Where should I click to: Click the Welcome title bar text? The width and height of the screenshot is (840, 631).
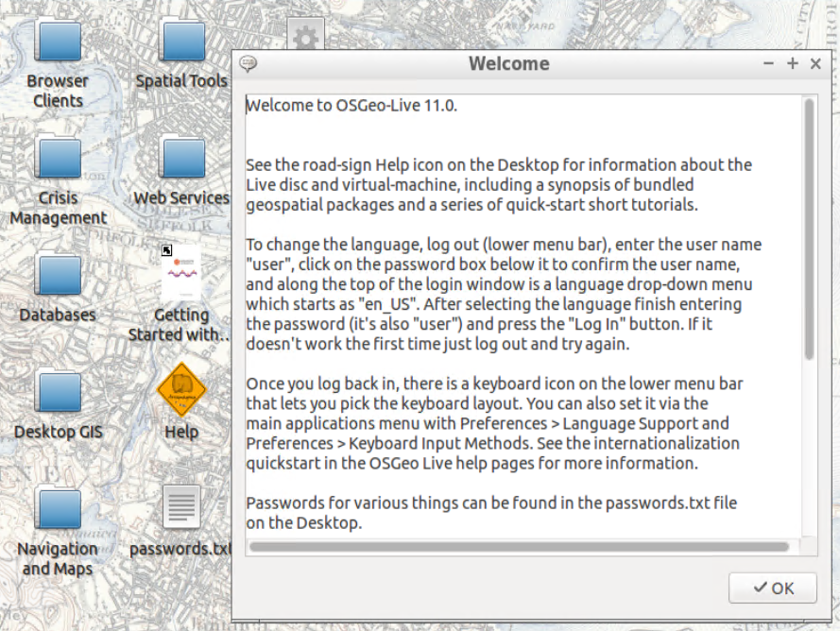coord(509,63)
